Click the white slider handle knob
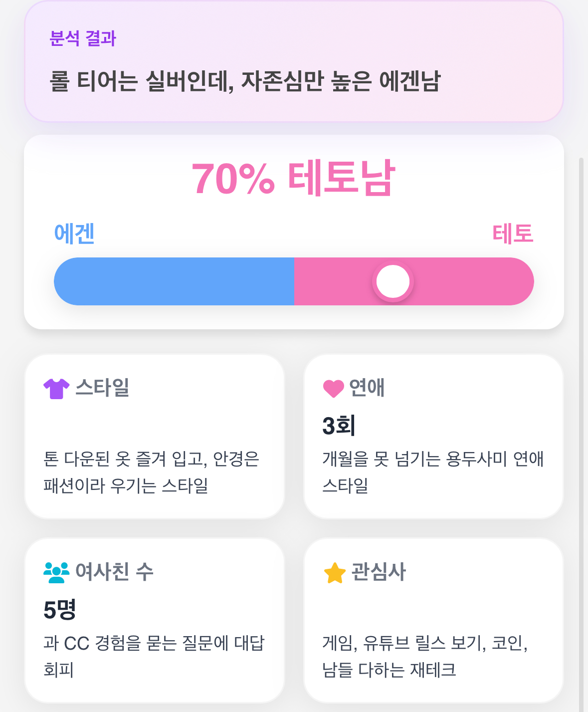The image size is (588, 712). pyautogui.click(x=393, y=281)
